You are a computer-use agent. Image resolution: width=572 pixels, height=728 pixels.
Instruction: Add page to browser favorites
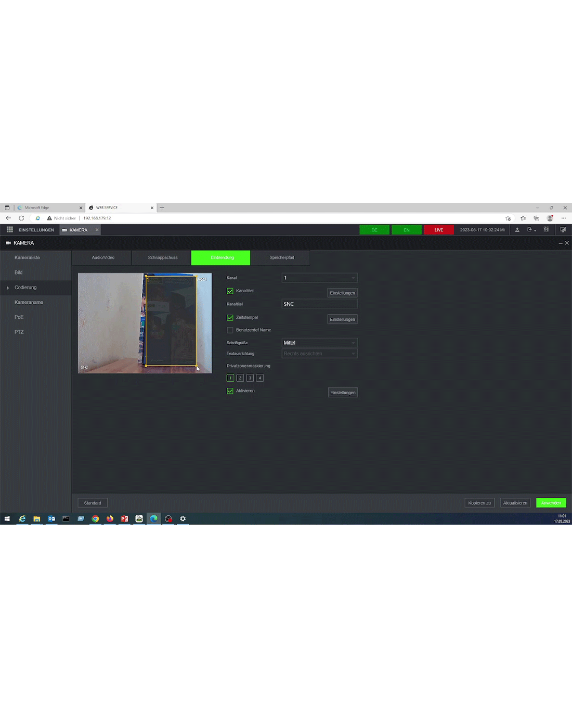(x=508, y=218)
